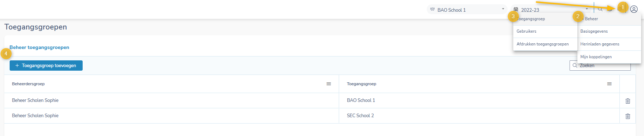Open Toegangsgroep column menu icon
The image size is (644, 136).
pos(609,84)
